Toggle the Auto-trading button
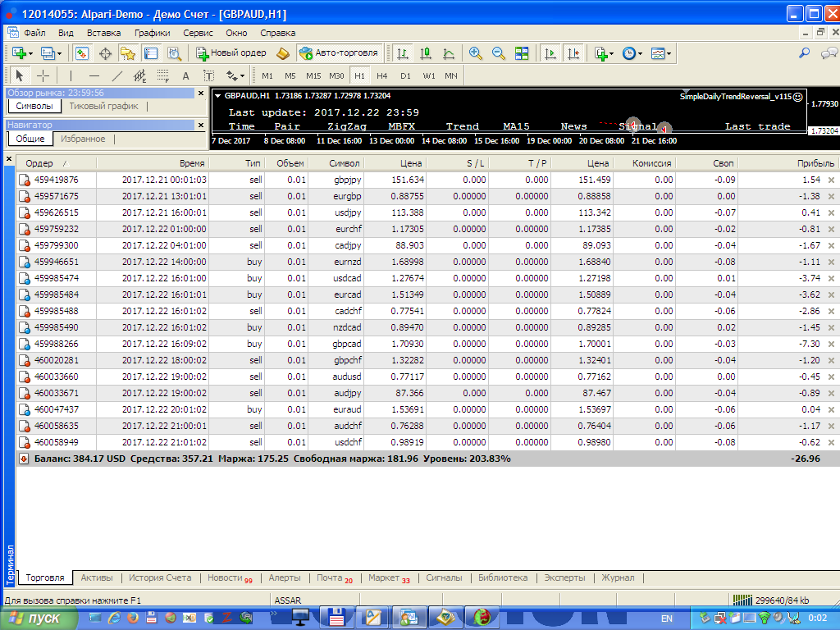 click(339, 53)
